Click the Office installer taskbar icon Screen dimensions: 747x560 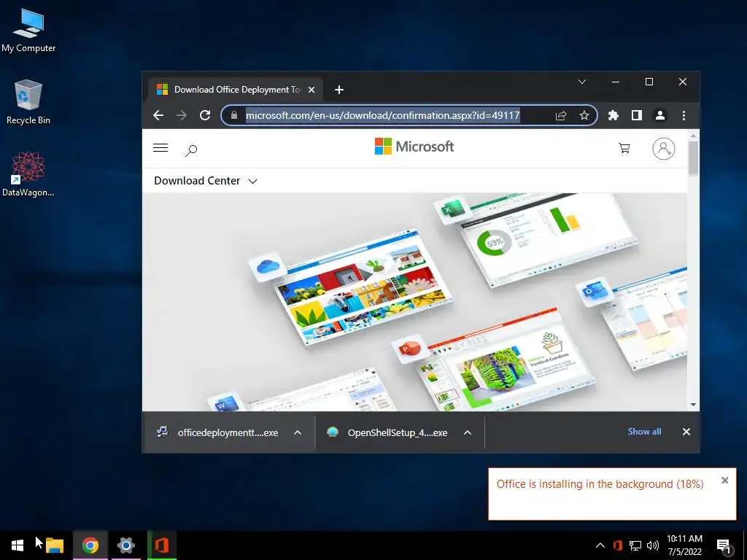pyautogui.click(x=161, y=545)
